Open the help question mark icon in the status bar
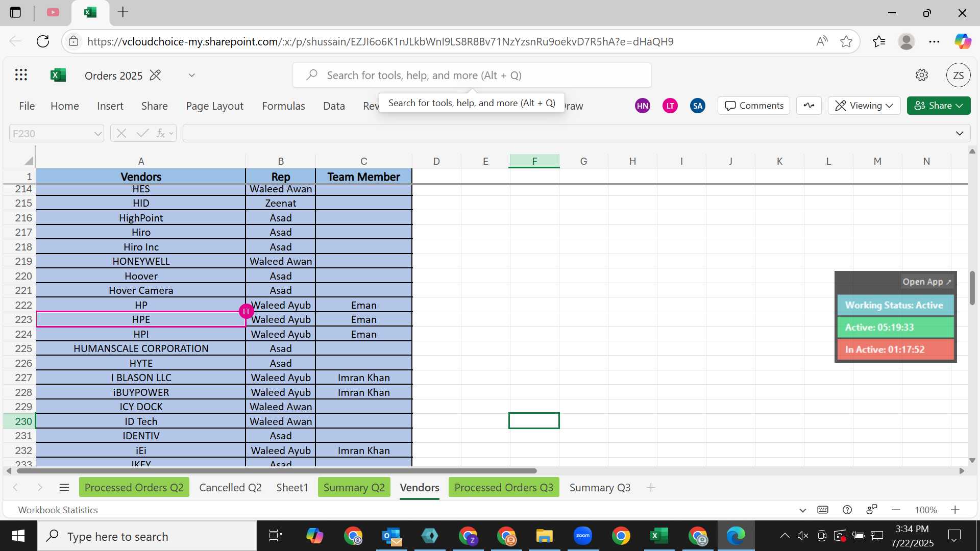Viewport: 980px width, 551px height. (847, 510)
